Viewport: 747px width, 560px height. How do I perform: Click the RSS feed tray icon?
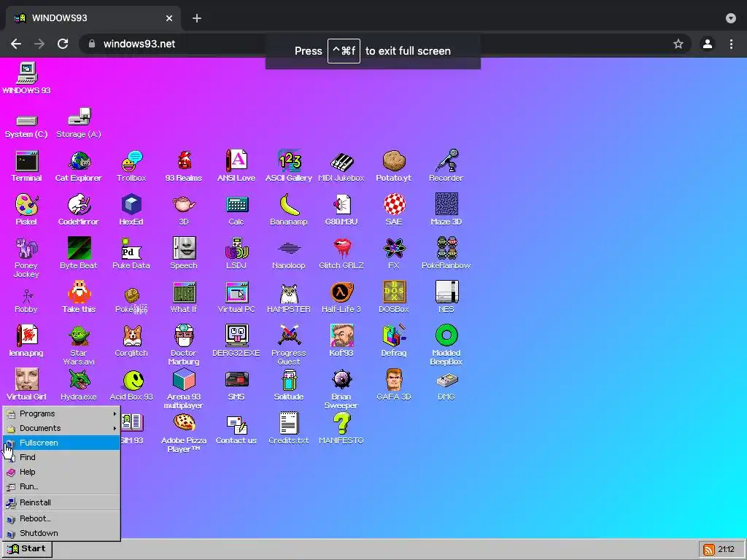(709, 550)
